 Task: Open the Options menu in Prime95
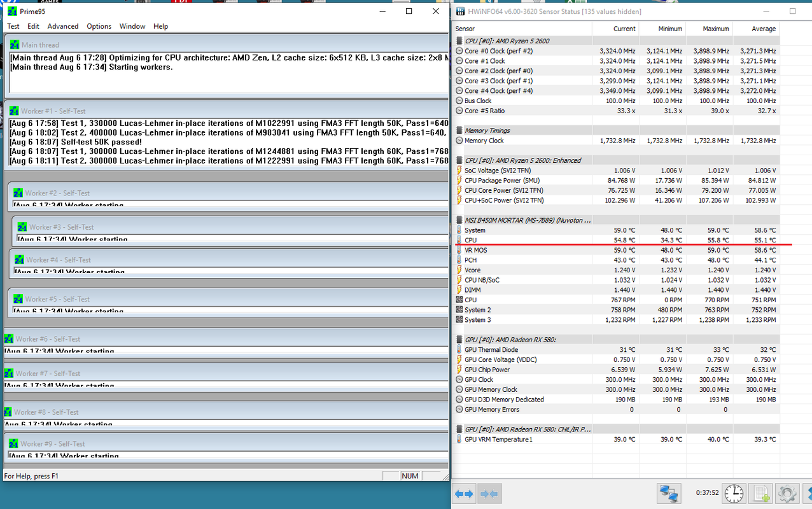pos(99,26)
